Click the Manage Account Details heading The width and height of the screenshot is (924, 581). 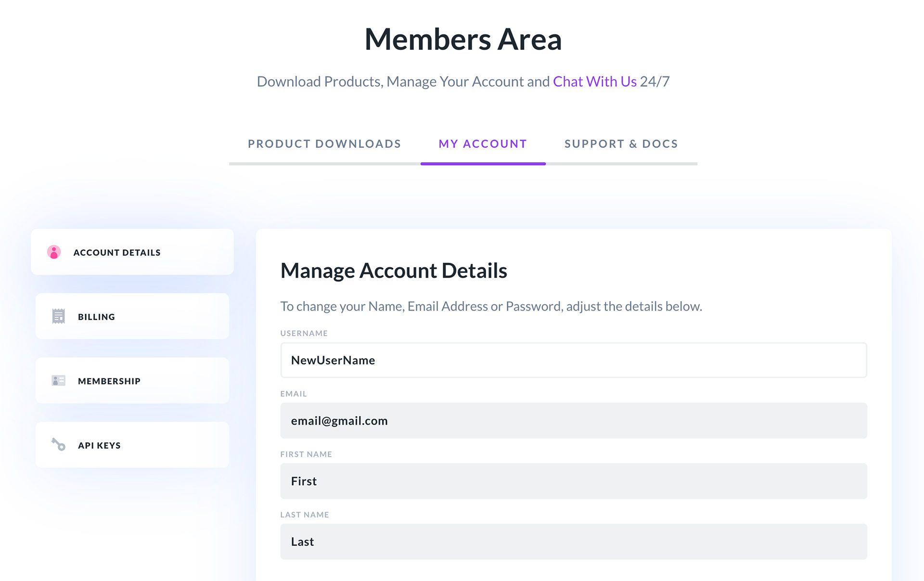pos(393,271)
